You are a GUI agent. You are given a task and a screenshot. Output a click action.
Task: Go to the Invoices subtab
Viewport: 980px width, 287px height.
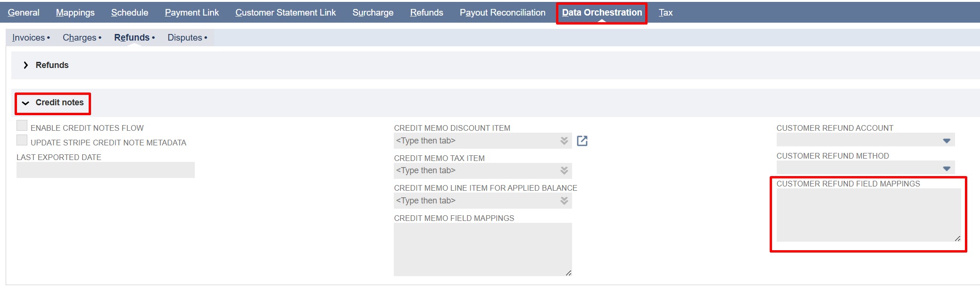pyautogui.click(x=29, y=38)
